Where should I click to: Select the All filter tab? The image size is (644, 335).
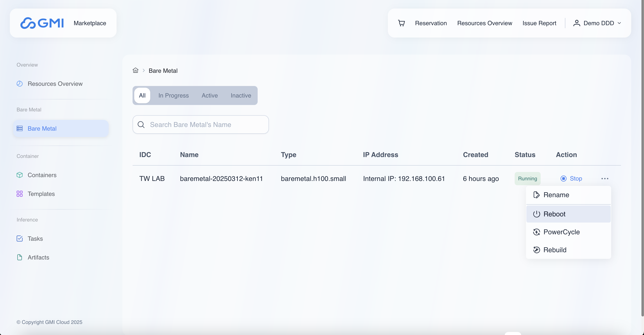142,95
